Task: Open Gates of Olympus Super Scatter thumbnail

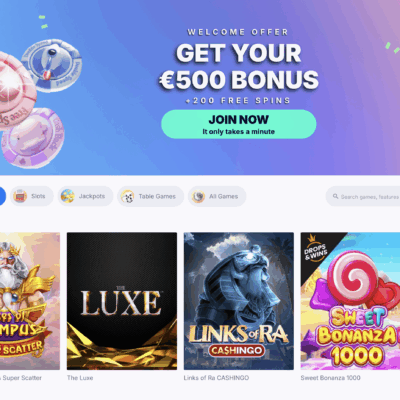Action: point(30,301)
